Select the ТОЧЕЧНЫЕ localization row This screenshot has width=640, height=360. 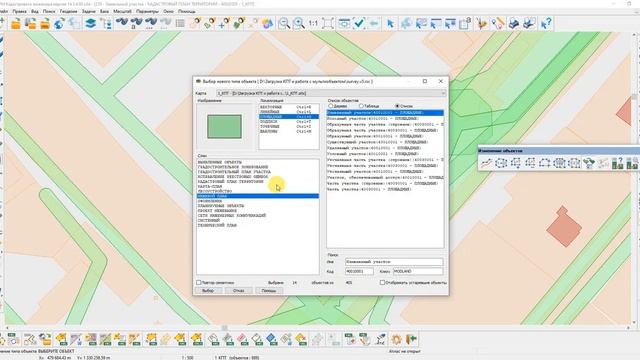(289, 127)
